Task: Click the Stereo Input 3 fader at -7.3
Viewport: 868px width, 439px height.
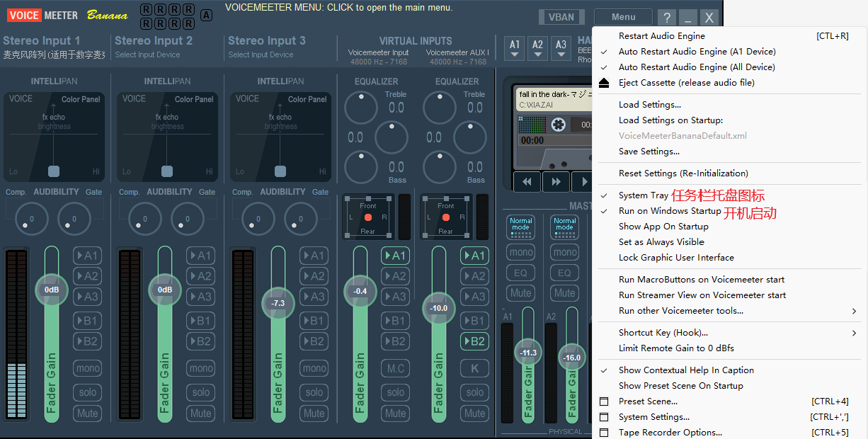Action: (278, 302)
